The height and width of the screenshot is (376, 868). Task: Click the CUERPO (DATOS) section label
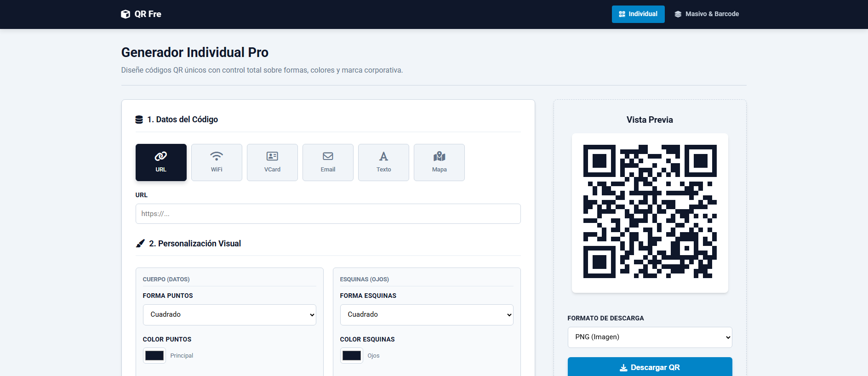pyautogui.click(x=166, y=279)
